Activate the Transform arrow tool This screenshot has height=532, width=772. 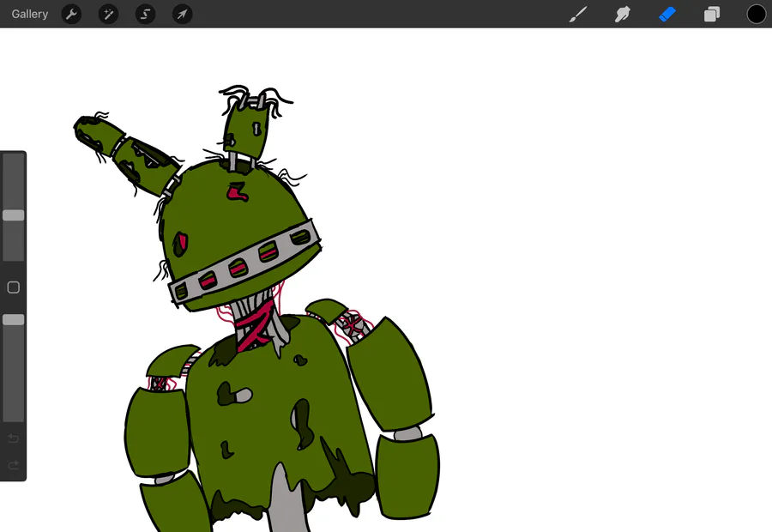tap(182, 15)
